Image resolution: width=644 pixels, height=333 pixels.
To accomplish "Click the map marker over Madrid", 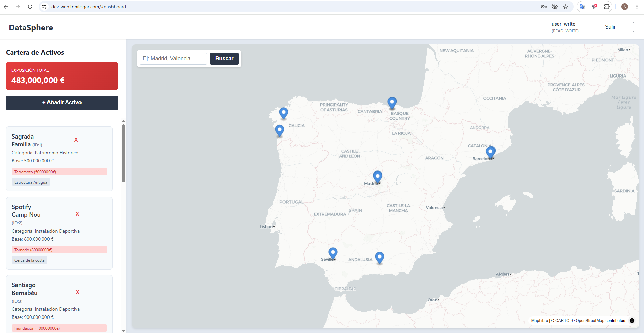I will pos(377,176).
